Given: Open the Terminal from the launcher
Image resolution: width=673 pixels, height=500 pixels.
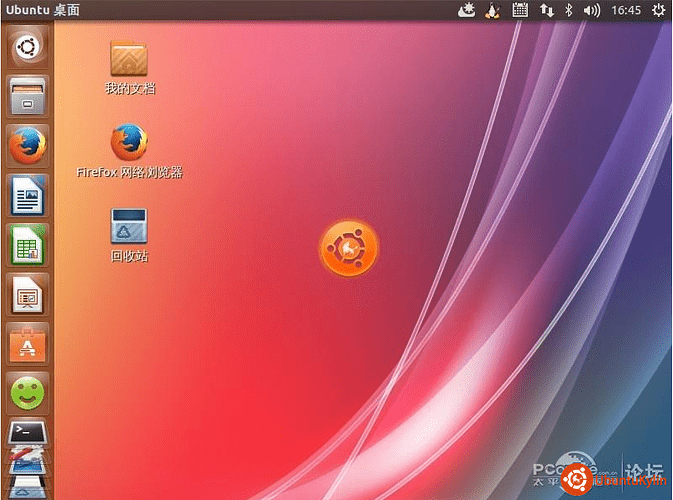Looking at the screenshot, I should [27, 434].
